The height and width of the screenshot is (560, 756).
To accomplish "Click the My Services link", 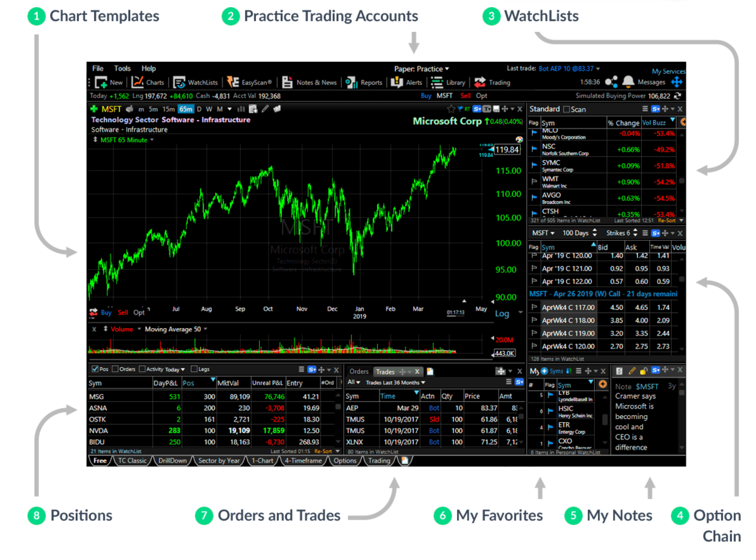I will pyautogui.click(x=668, y=71).
